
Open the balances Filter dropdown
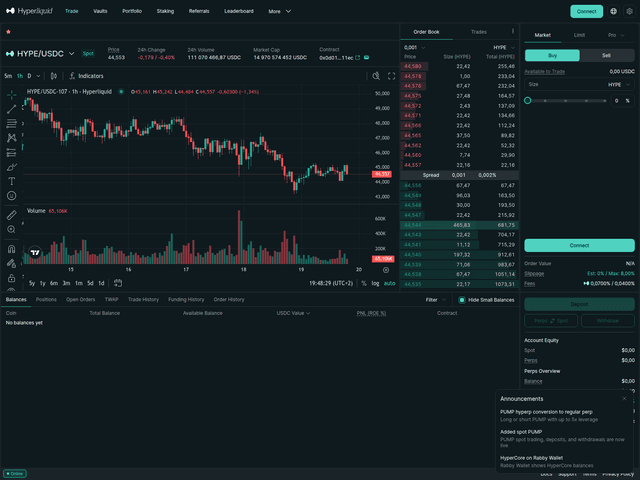[436, 300]
